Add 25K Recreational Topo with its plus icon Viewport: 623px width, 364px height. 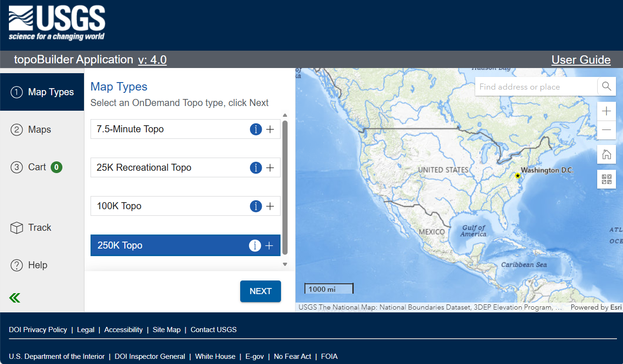[x=270, y=167]
